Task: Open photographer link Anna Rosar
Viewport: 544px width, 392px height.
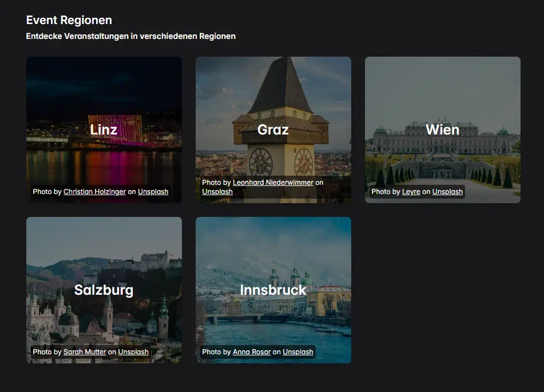Action: click(252, 352)
